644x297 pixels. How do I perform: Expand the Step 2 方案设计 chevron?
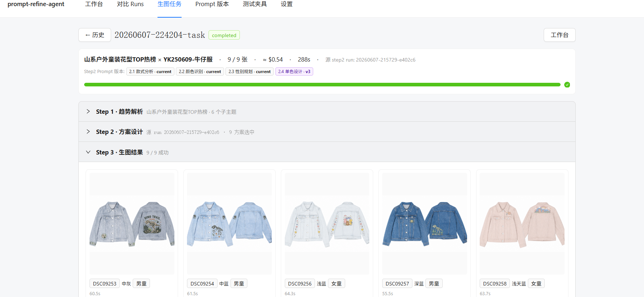pyautogui.click(x=88, y=132)
